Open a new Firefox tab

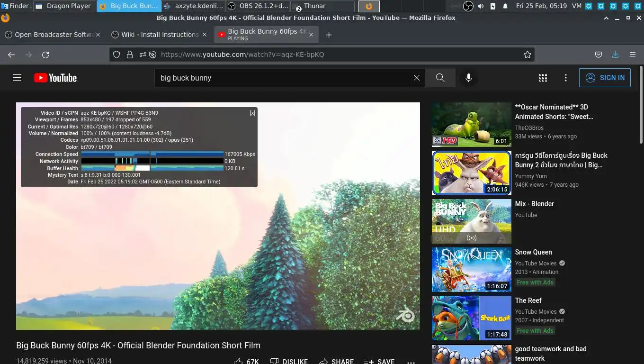coord(329,35)
